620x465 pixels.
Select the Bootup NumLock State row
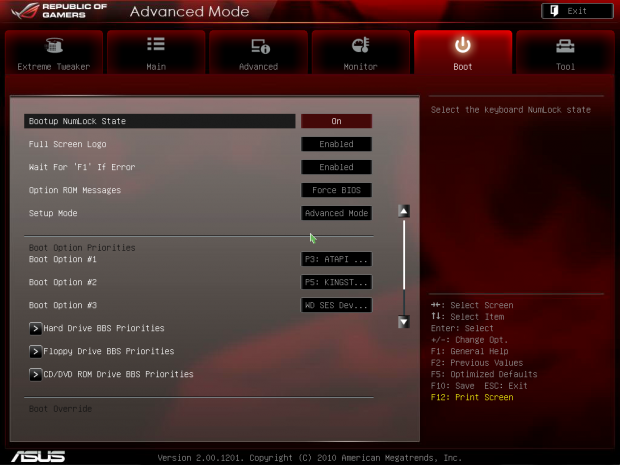coord(159,121)
